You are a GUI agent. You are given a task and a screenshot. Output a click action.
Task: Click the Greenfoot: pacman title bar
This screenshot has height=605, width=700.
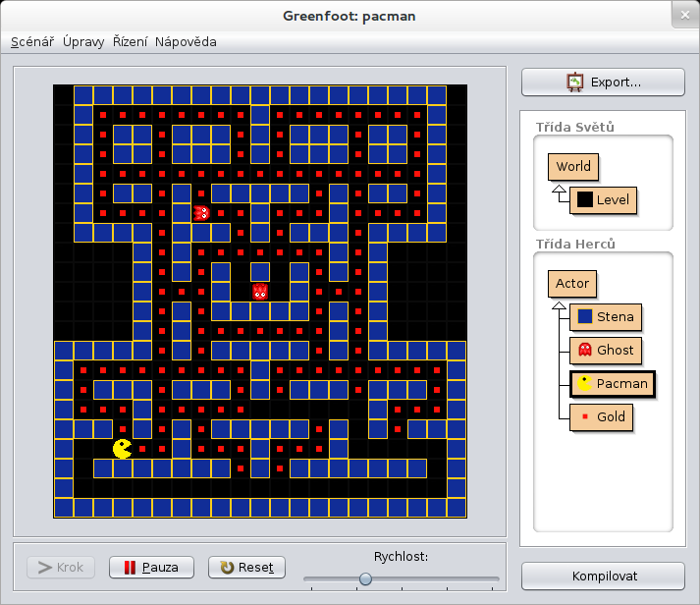pyautogui.click(x=350, y=16)
